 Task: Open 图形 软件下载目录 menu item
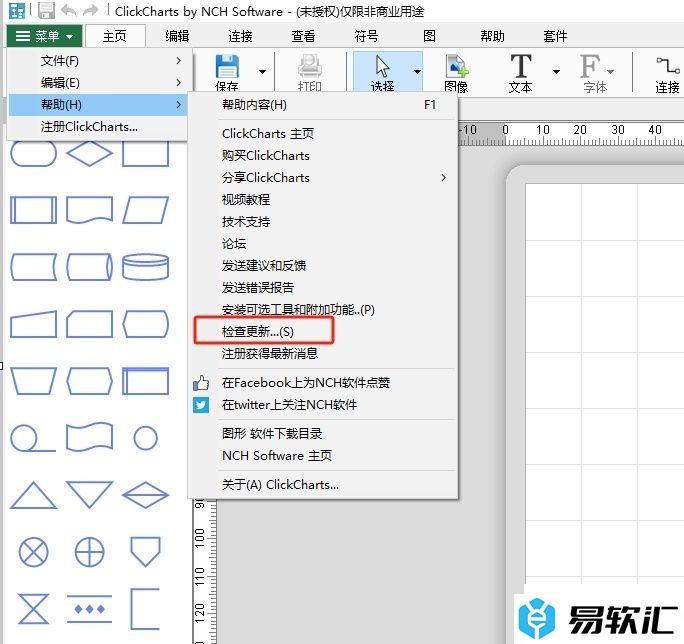(323, 434)
